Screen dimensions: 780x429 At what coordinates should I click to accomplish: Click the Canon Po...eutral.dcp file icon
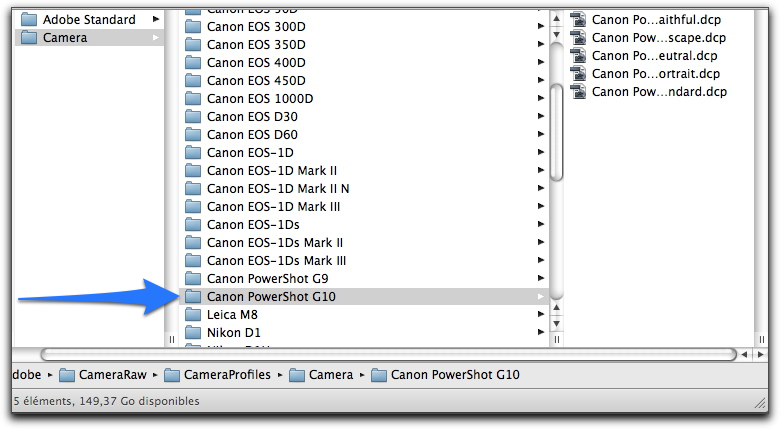coord(578,55)
